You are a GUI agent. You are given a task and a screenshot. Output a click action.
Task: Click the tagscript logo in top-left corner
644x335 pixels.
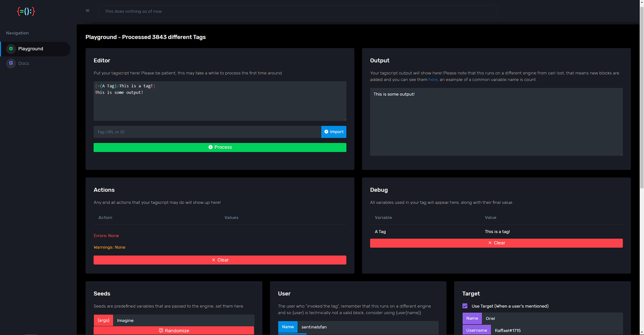26,11
